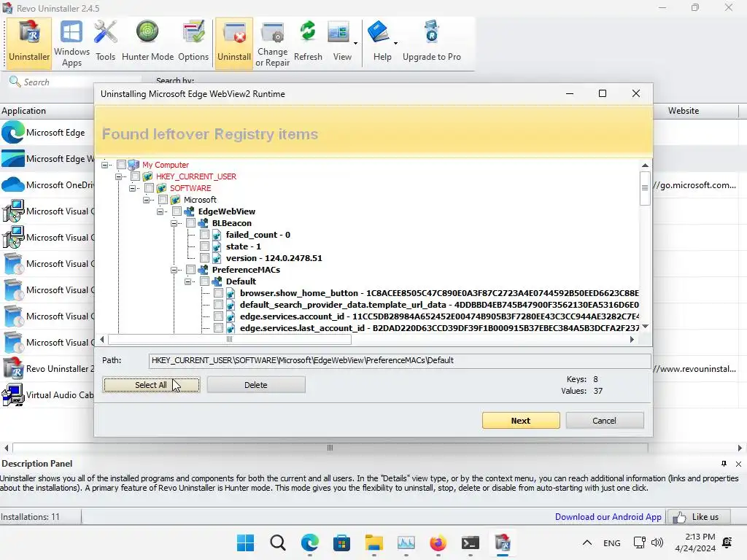Click the tree scroll-down arrow
Screen dimensions: 747x560
[645, 326]
